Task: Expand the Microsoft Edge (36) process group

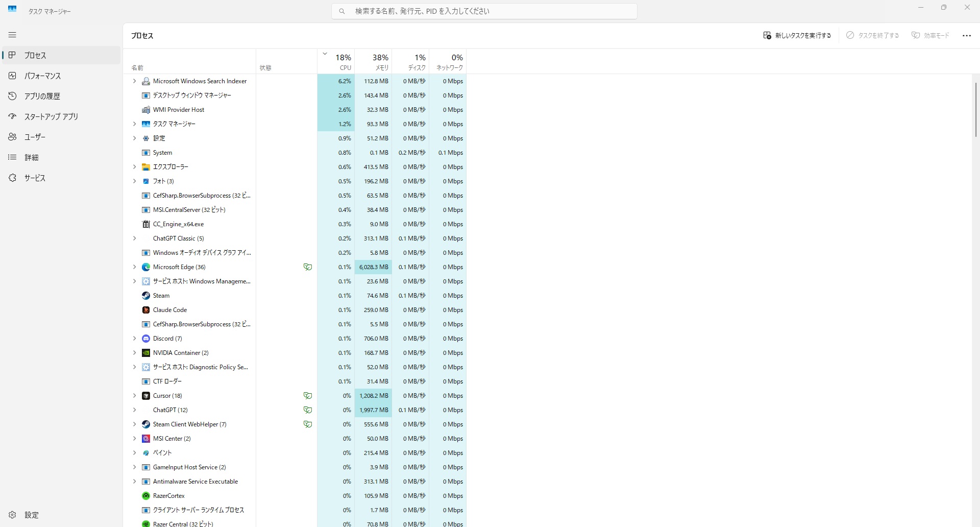Action: (134, 267)
